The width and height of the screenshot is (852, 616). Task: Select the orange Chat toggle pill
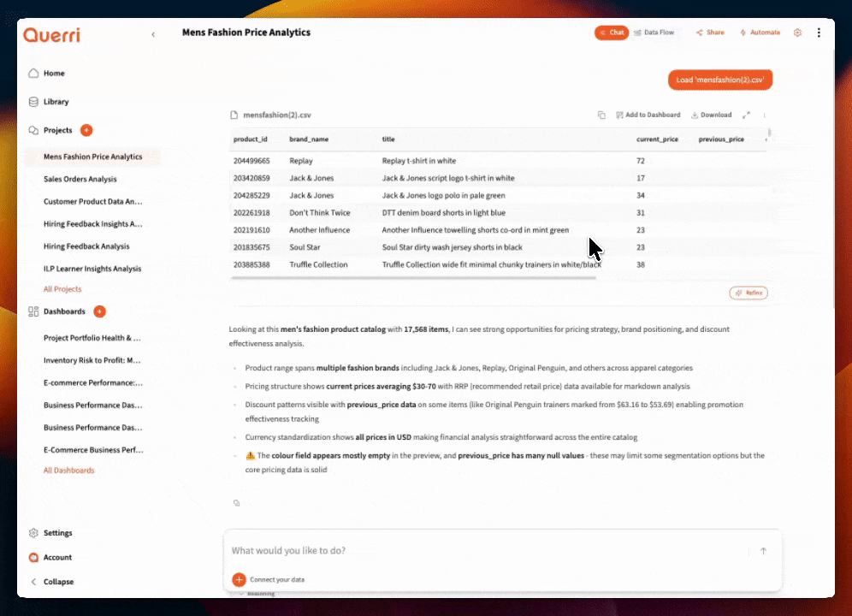611,33
